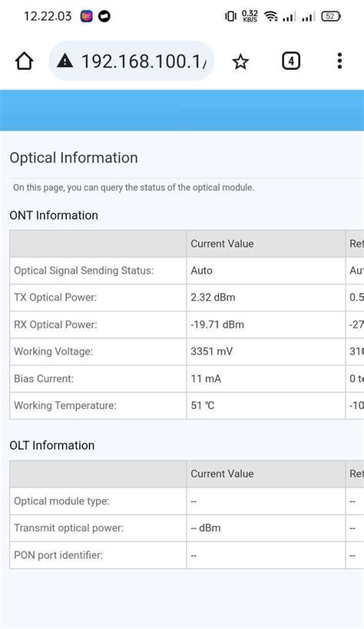
Task: Click the PON port identifier row label
Action: coord(58,555)
